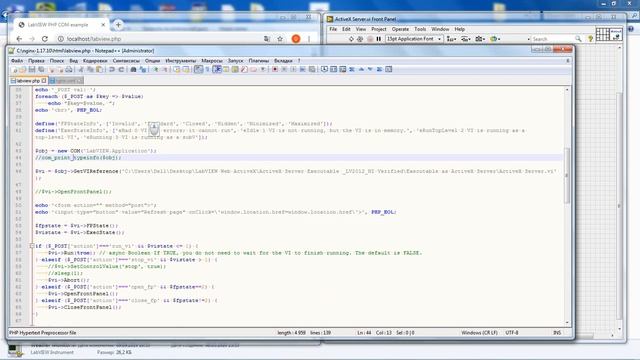Image resolution: width=640 pixels, height=360 pixels.
Task: Open the Кодировки menu
Action: point(95,60)
